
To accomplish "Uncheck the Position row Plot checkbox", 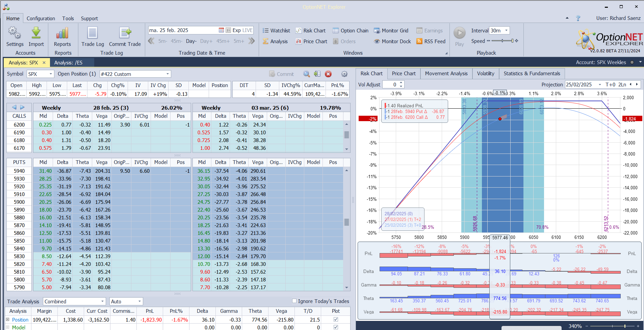I will 336,319.
